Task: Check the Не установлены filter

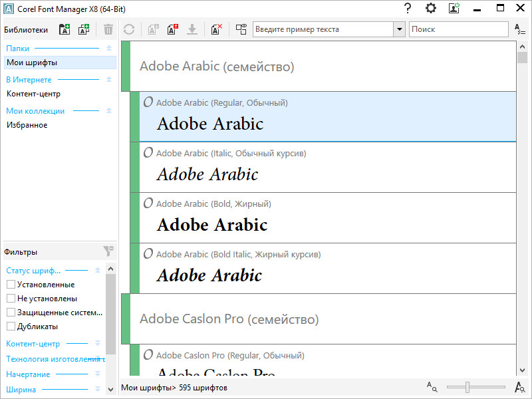Action: [11, 299]
